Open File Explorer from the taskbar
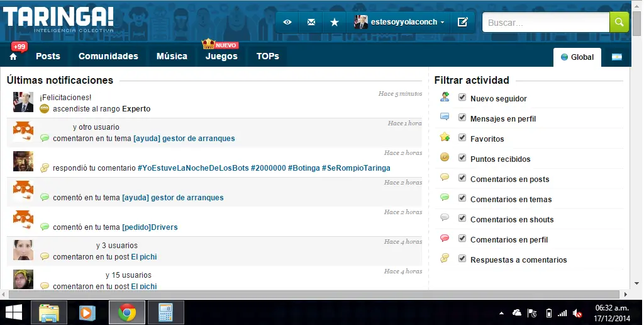This screenshot has height=325, width=644. (49, 312)
